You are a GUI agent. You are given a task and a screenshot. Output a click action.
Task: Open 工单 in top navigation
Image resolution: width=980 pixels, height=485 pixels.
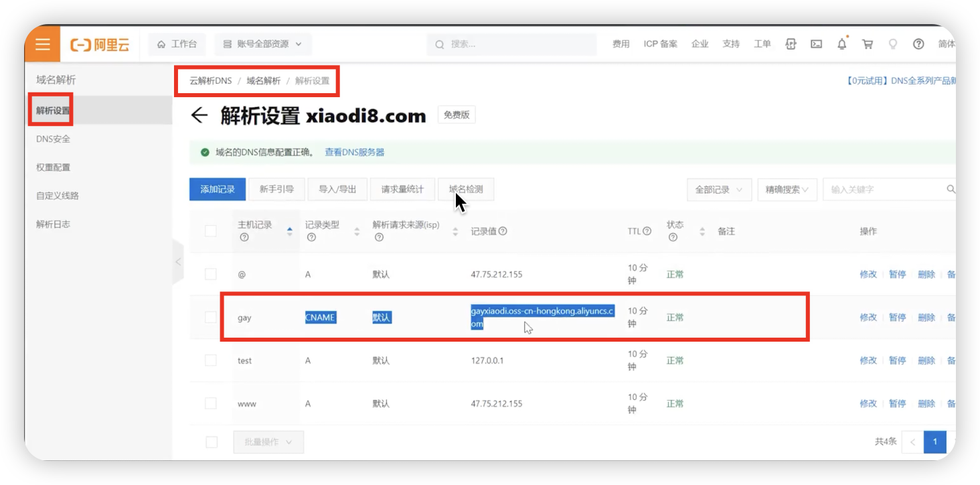click(762, 44)
